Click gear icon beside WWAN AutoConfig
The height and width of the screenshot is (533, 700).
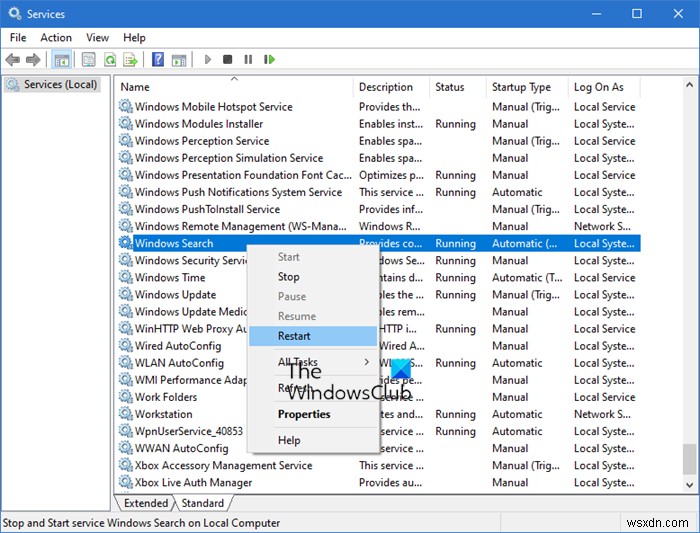pyautogui.click(x=126, y=448)
